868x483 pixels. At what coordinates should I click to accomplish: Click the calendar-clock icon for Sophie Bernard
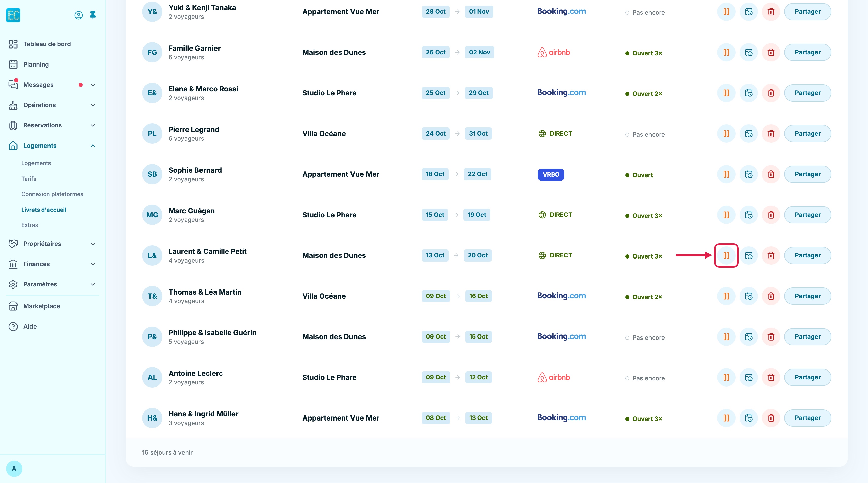[x=748, y=174]
